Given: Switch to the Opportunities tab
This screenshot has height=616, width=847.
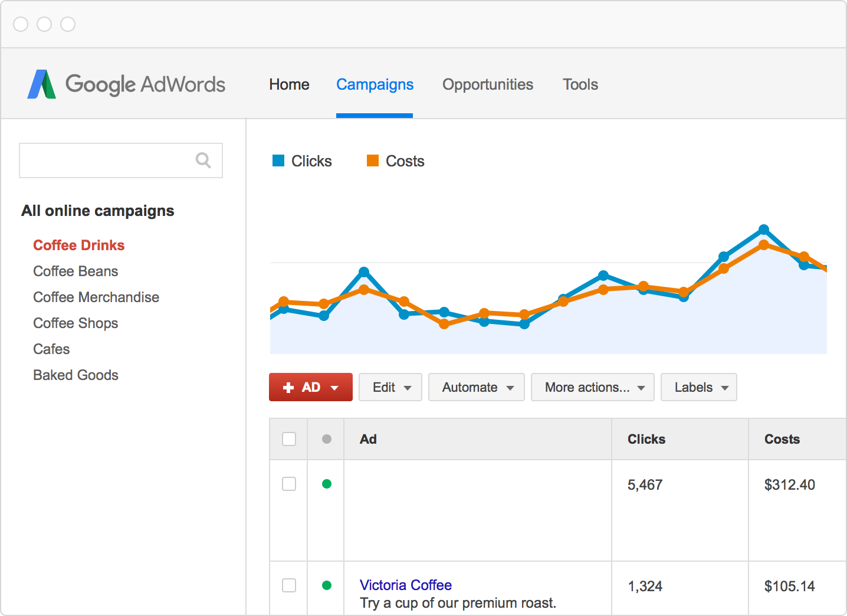Looking at the screenshot, I should [x=488, y=84].
